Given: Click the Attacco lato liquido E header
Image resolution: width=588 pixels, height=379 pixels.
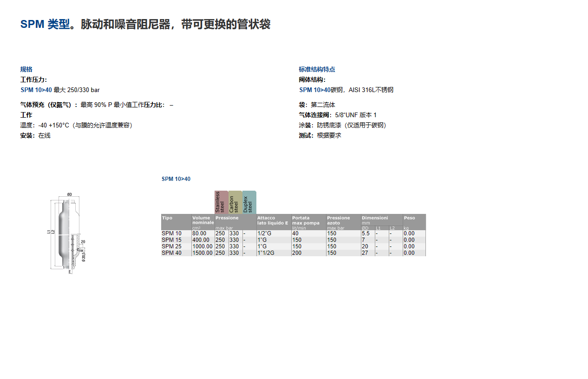Looking at the screenshot, I should pos(273,220).
